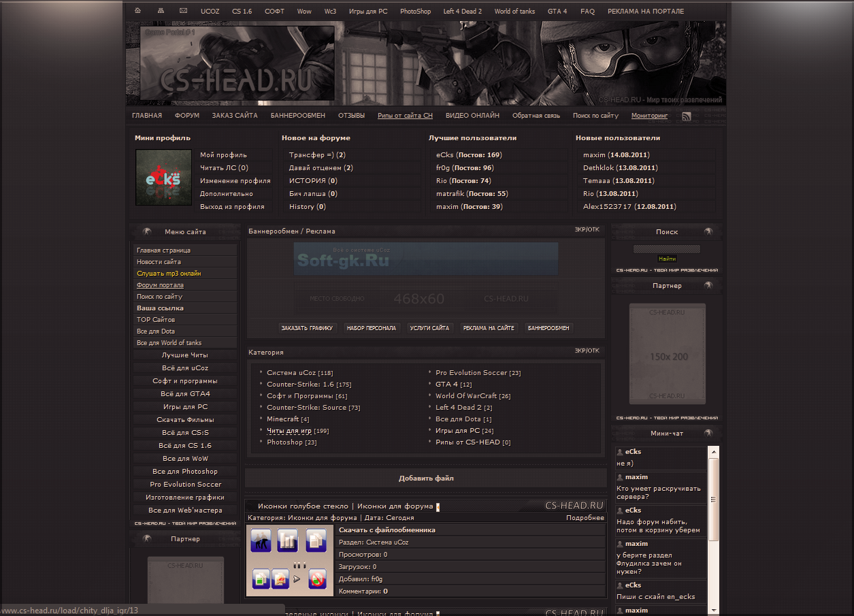Open РЕКЛАМА НА ПОРТАЛЕ in the top menu
This screenshot has height=616, width=854.
tap(646, 12)
